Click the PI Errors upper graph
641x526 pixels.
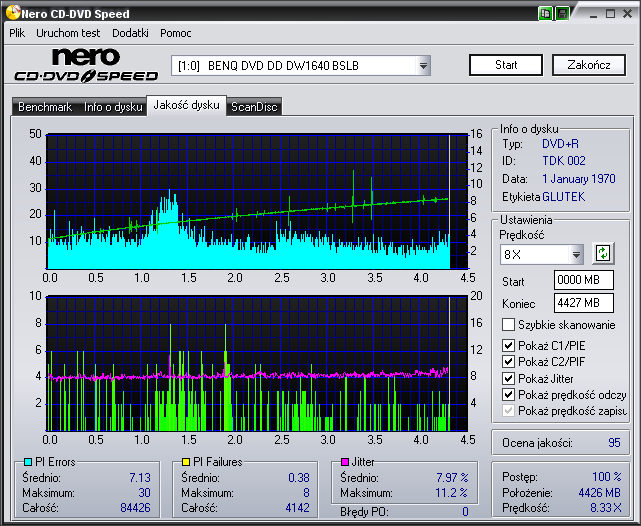257,201
